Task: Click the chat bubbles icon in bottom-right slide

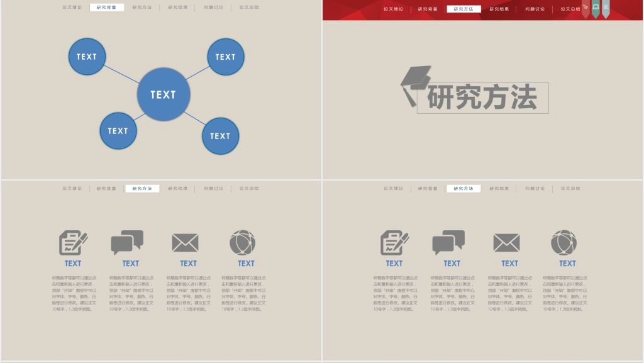Action: (x=448, y=243)
